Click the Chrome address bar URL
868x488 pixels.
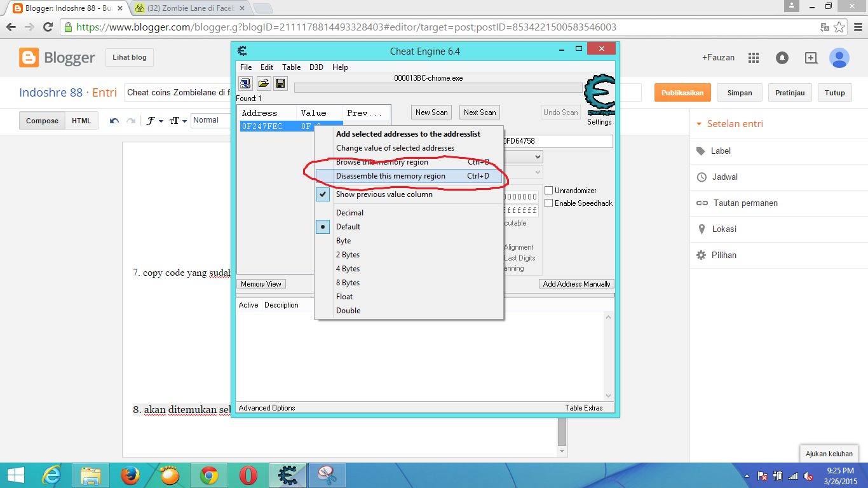click(346, 27)
